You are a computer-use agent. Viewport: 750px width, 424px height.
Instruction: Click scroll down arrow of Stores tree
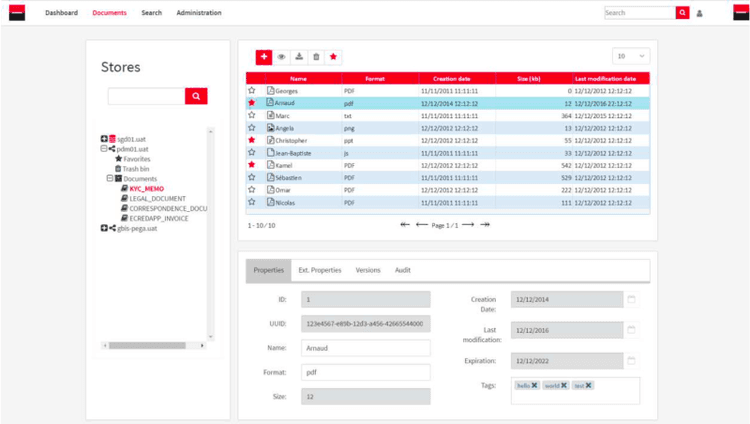pyautogui.click(x=210, y=337)
